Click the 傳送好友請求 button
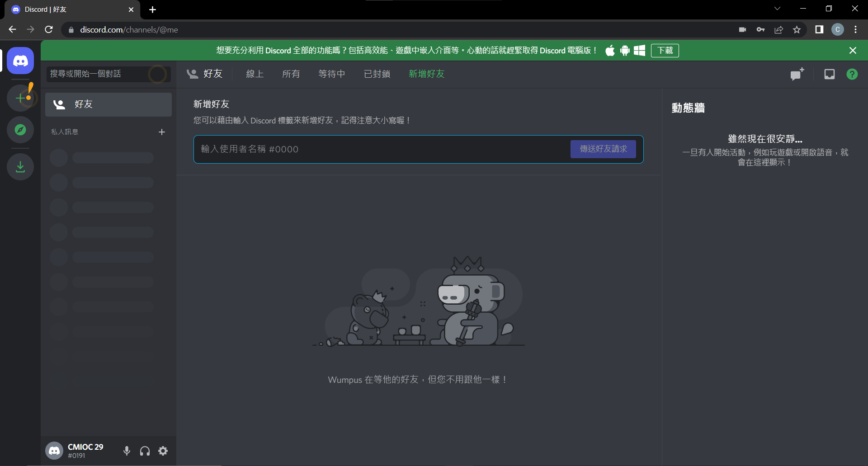This screenshot has height=466, width=868. coord(603,149)
